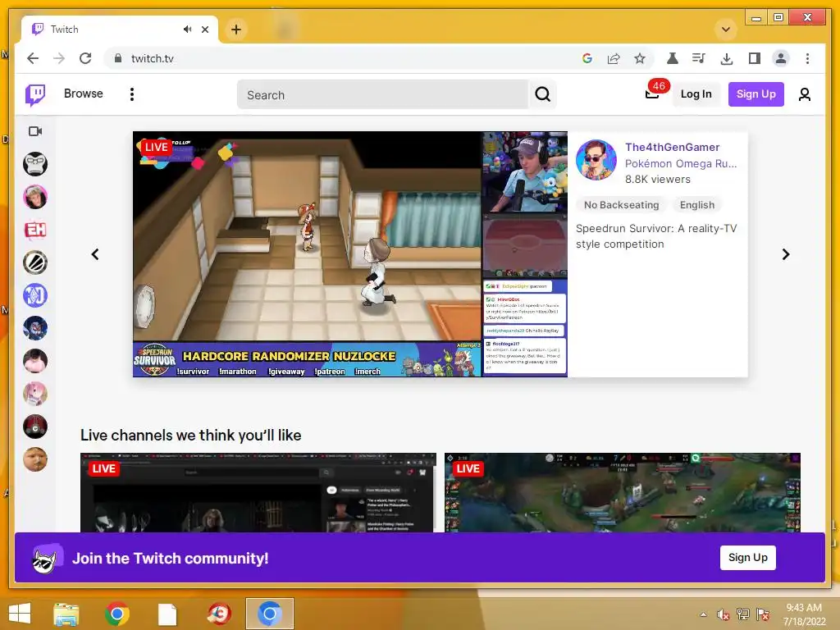Image resolution: width=840 pixels, height=630 pixels.
Task: Open the Windows Start menu
Action: coord(20,614)
